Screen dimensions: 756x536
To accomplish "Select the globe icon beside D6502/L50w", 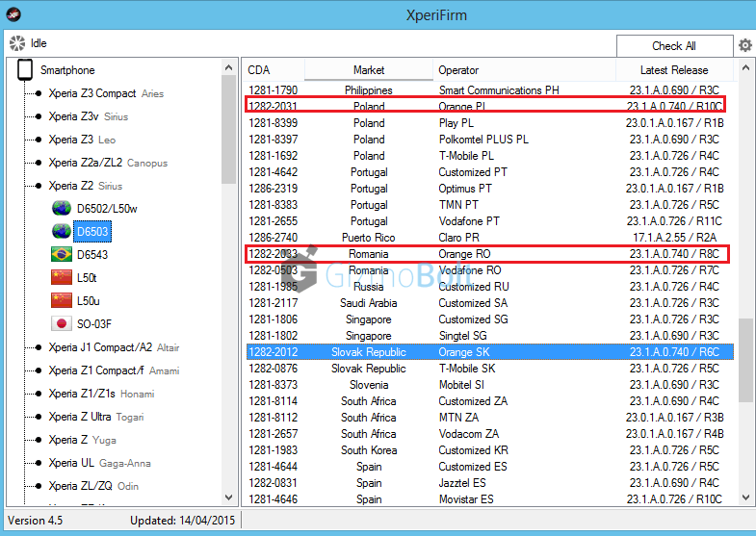I will tap(62, 209).
